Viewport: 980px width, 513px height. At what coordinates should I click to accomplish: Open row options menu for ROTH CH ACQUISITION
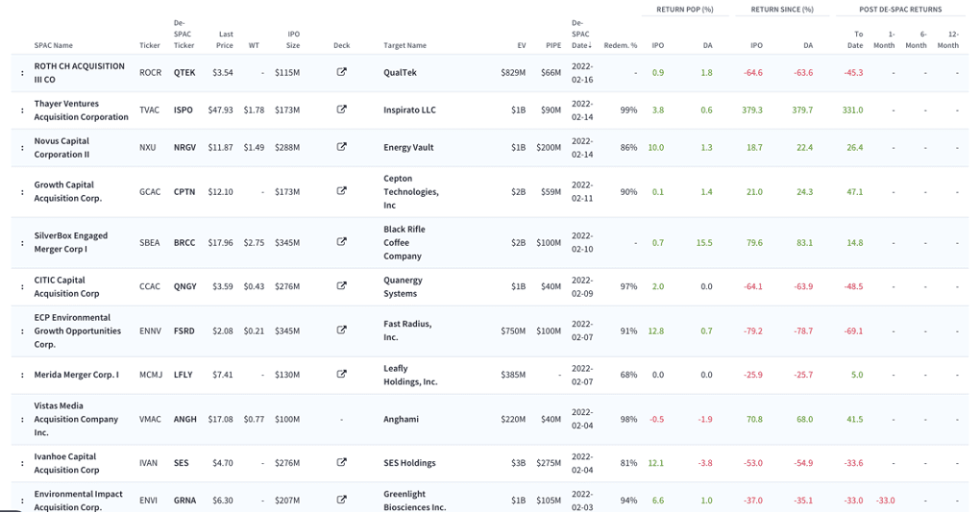[22, 73]
